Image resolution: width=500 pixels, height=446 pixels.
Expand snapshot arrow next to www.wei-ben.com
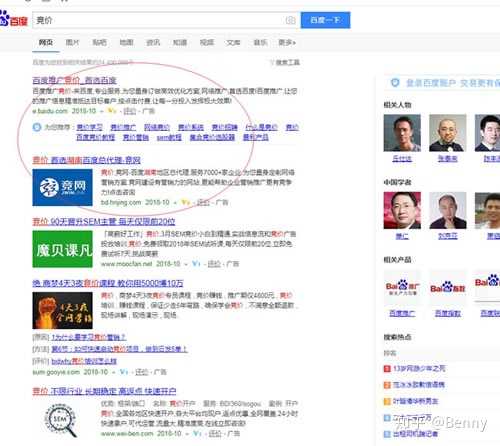[x=186, y=434]
